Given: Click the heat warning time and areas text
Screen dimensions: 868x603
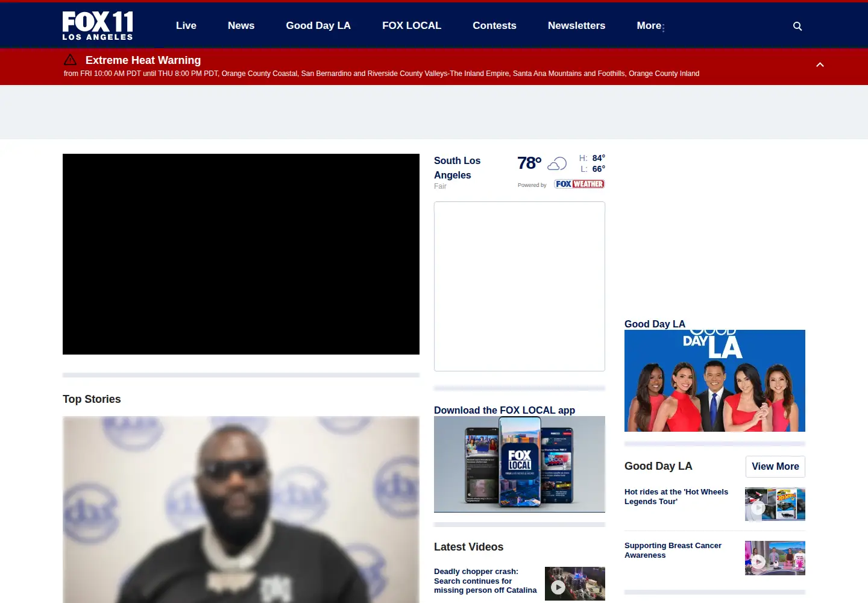Looking at the screenshot, I should click(x=382, y=74).
